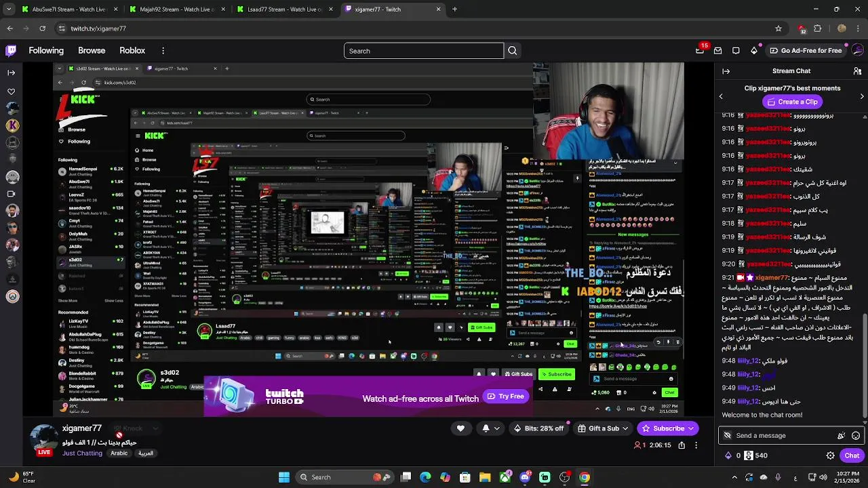Viewport: 868px width, 488px height.
Task: Click the followed channels heart icon in sidebar
Action: tap(11, 91)
